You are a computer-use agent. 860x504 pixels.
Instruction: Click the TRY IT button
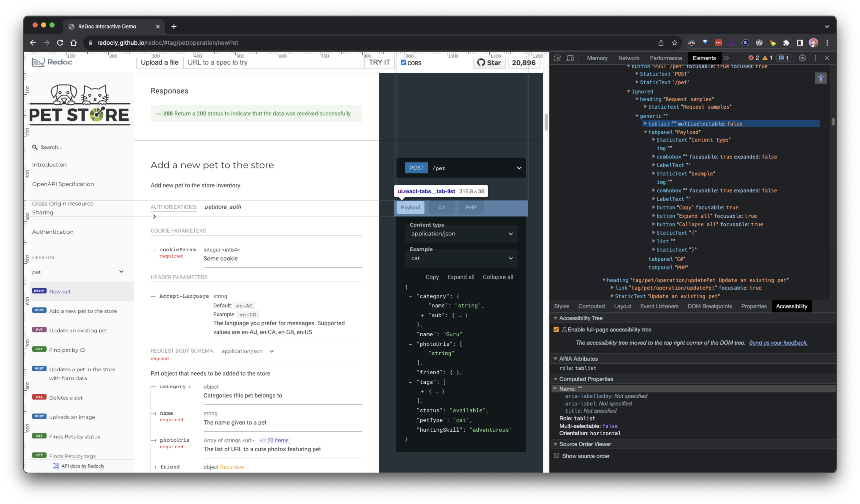click(x=379, y=62)
